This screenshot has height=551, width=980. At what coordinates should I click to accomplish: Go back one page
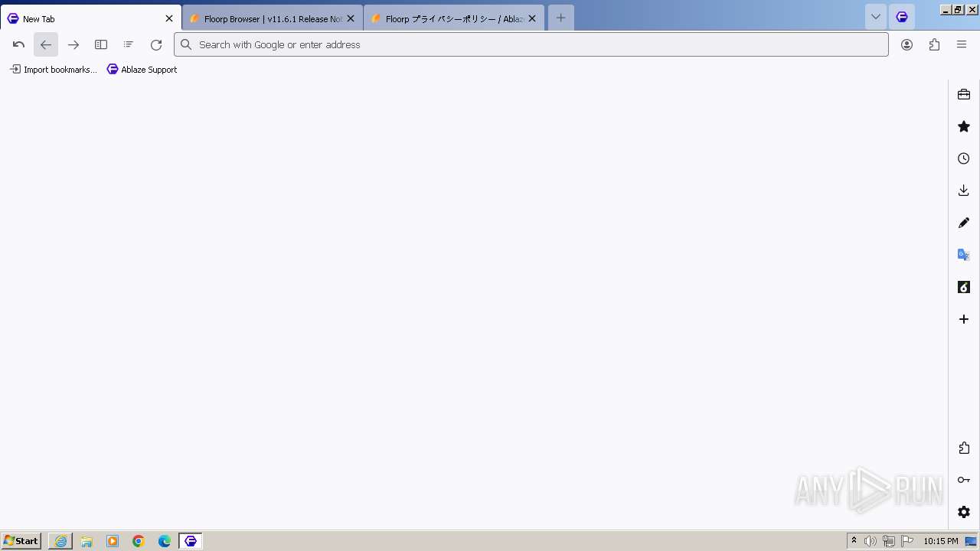point(46,44)
